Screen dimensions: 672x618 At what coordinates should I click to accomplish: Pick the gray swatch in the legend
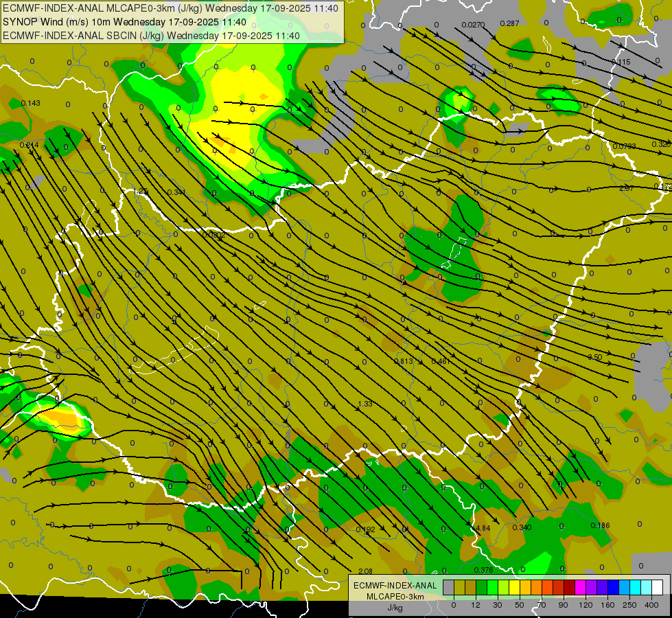tap(448, 588)
